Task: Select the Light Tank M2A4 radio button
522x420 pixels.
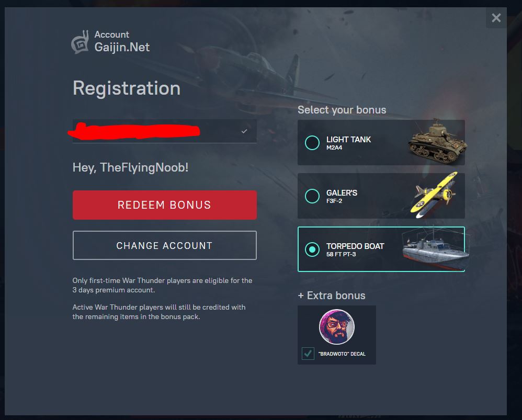Action: coord(312,142)
